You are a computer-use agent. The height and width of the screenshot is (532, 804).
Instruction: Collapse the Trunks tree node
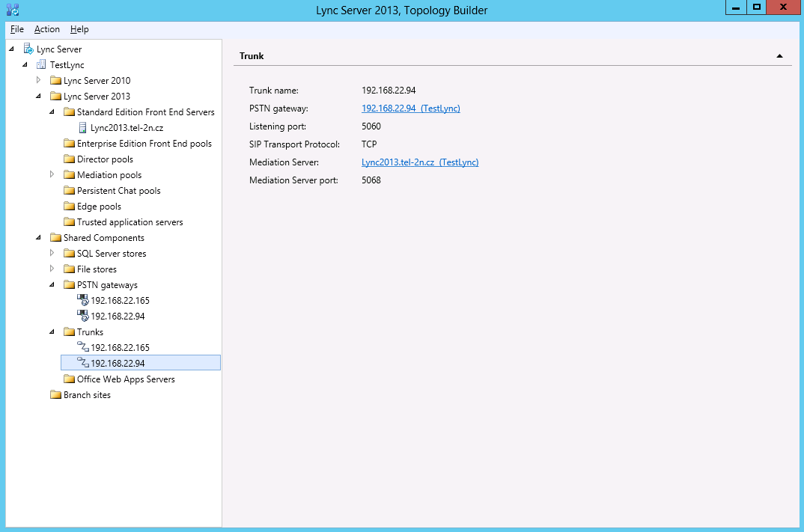pos(52,332)
